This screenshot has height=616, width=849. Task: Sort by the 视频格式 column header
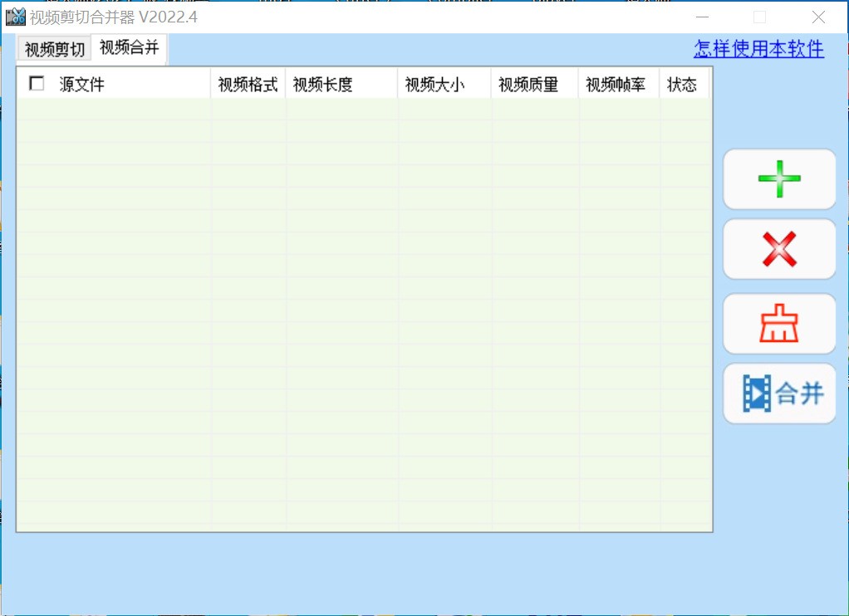click(x=248, y=85)
